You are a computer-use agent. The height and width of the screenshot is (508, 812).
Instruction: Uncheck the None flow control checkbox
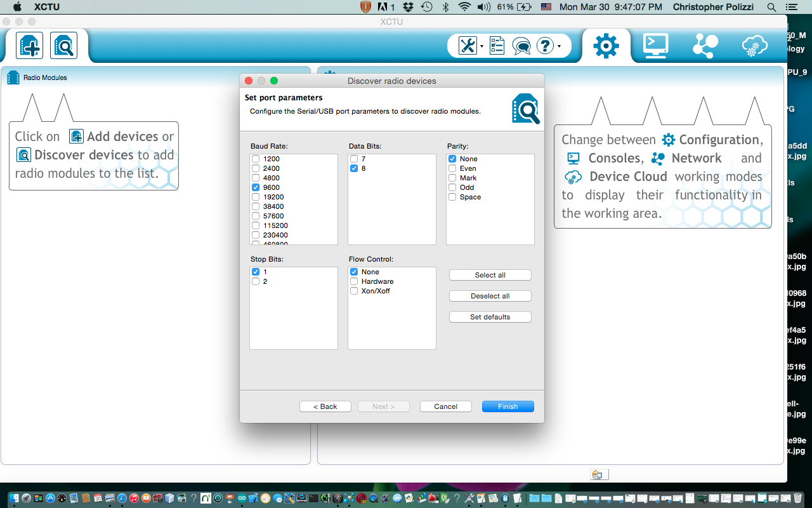tap(354, 272)
